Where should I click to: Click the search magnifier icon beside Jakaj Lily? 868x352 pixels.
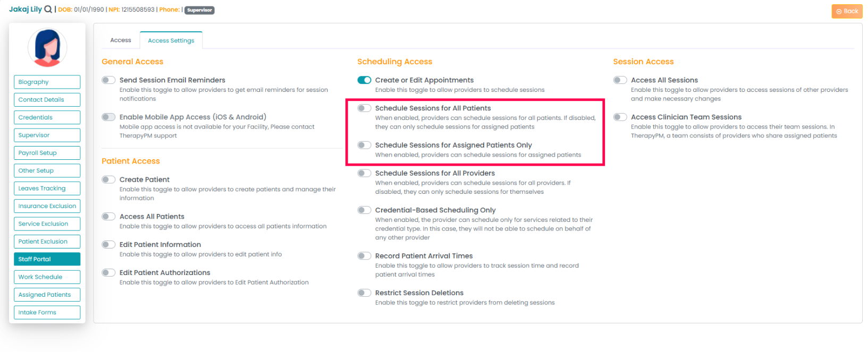(48, 9)
